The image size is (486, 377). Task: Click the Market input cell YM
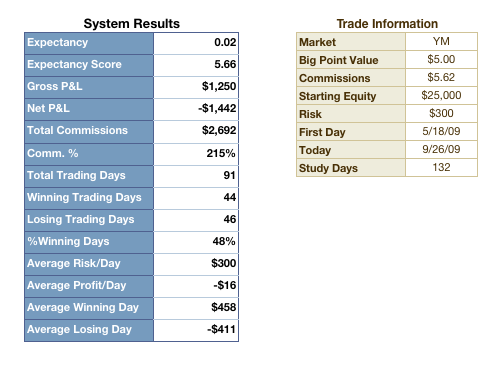tap(441, 42)
